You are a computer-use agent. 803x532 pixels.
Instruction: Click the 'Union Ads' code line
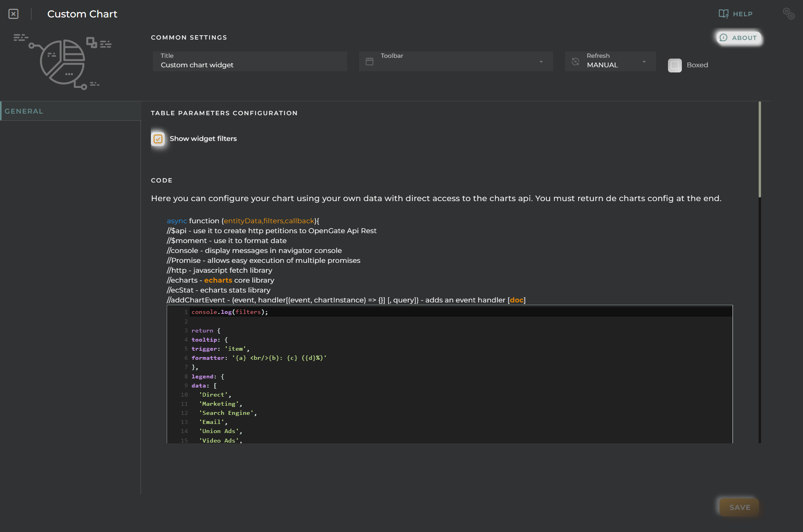tap(221, 431)
